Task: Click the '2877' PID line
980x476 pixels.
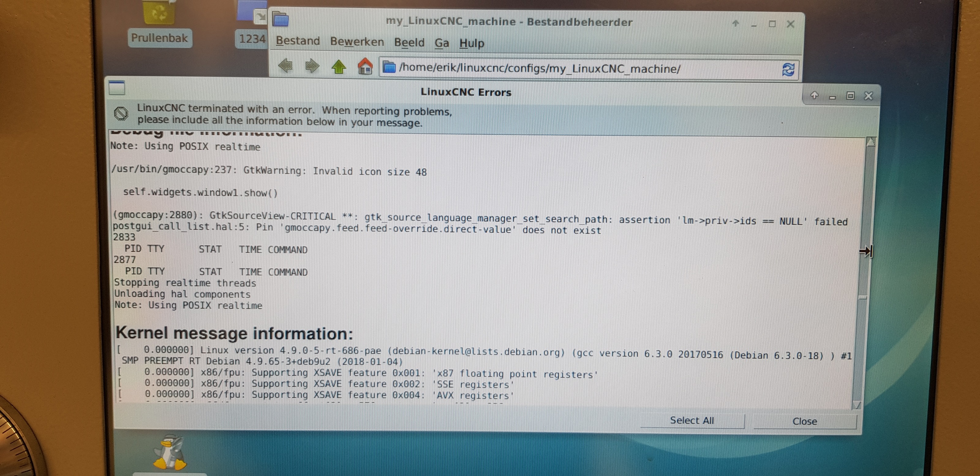Action: tap(124, 259)
